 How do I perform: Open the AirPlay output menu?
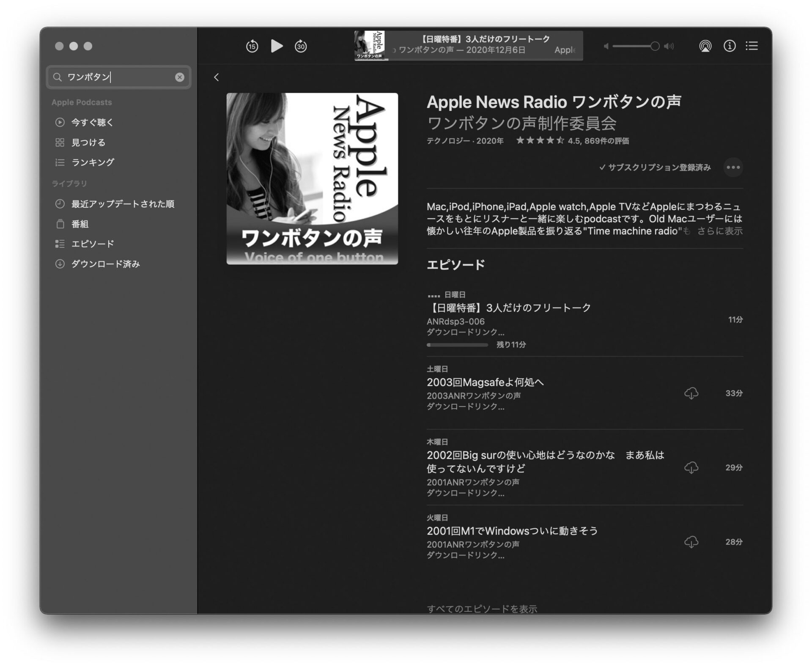(705, 46)
